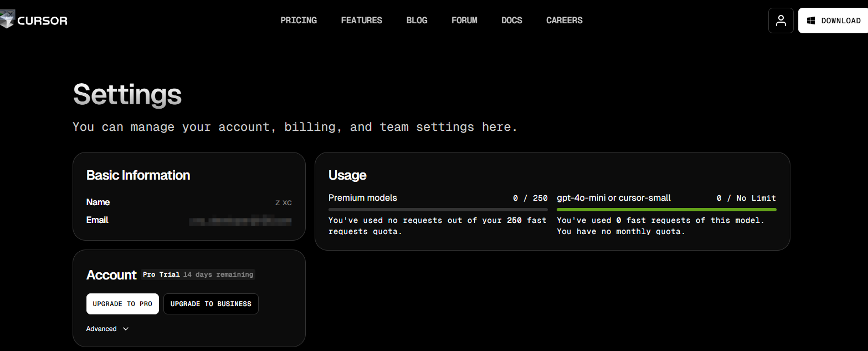This screenshot has width=868, height=351.
Task: Click the 'Premium models' label
Action: coord(363,198)
